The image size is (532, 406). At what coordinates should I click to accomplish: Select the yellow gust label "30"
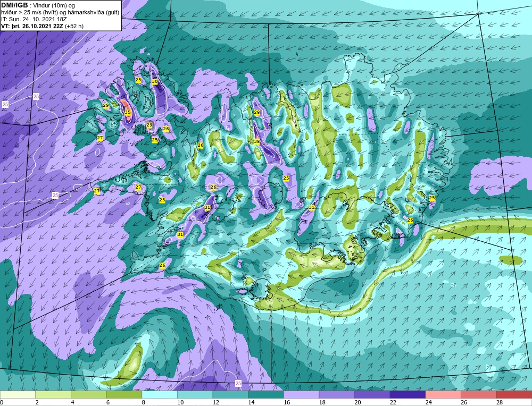[155, 82]
